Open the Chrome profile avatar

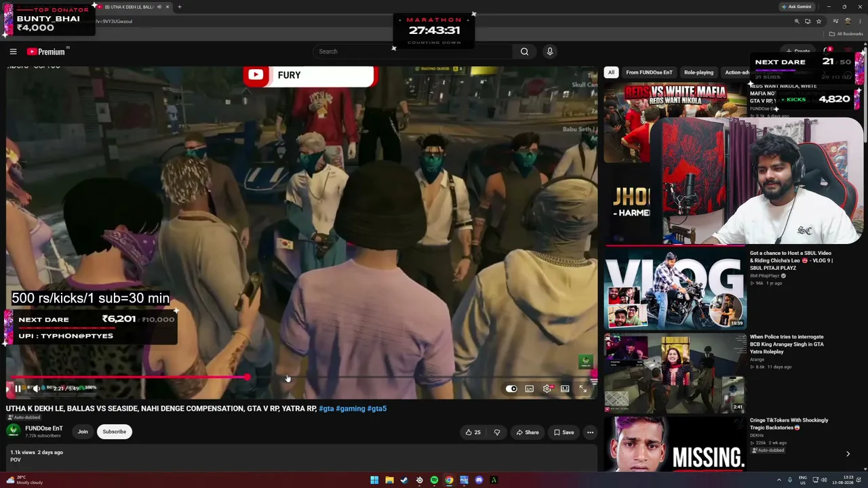click(x=848, y=21)
